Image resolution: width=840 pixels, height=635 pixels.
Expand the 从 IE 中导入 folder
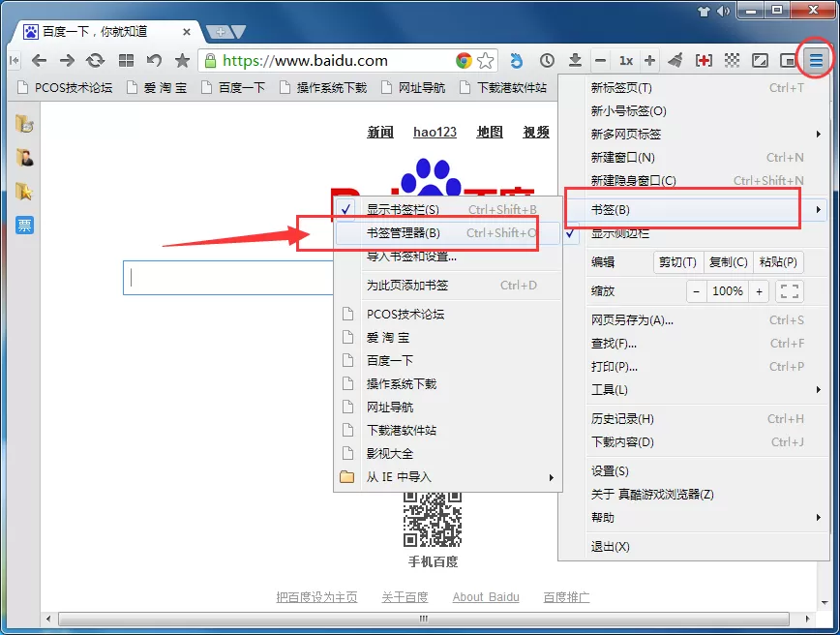coord(448,477)
